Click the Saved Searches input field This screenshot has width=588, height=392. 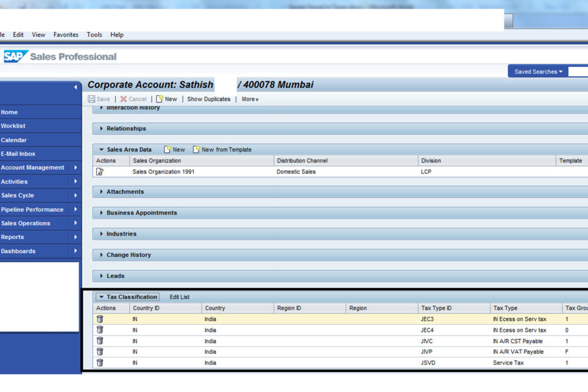[578, 72]
